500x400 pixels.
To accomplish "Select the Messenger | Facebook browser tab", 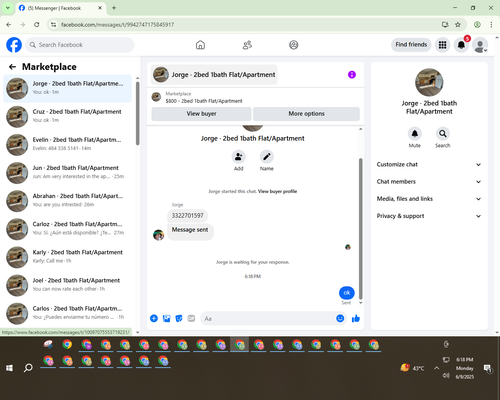I will click(x=60, y=8).
